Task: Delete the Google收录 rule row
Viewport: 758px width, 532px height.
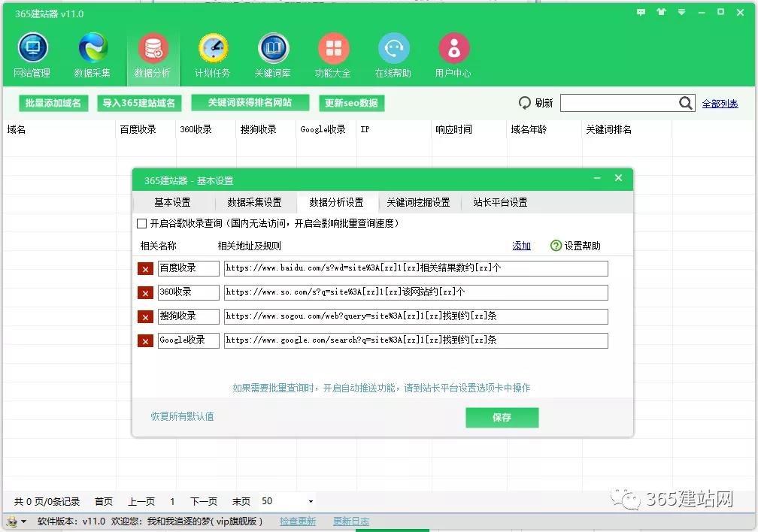Action: coord(146,341)
